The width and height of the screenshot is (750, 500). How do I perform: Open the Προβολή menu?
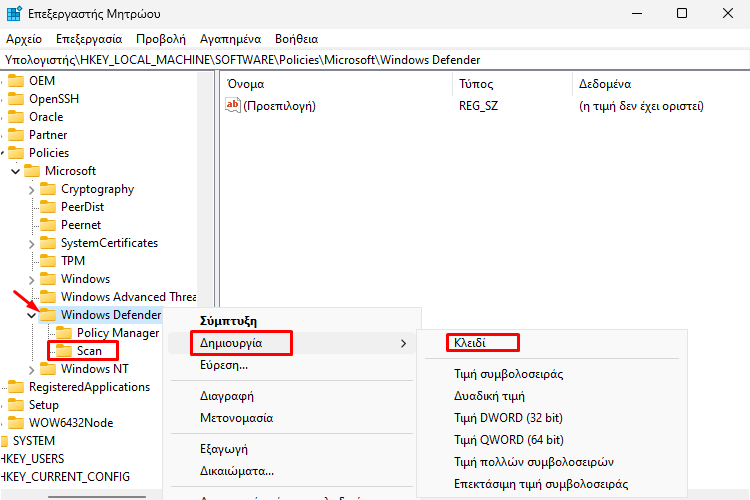[161, 39]
